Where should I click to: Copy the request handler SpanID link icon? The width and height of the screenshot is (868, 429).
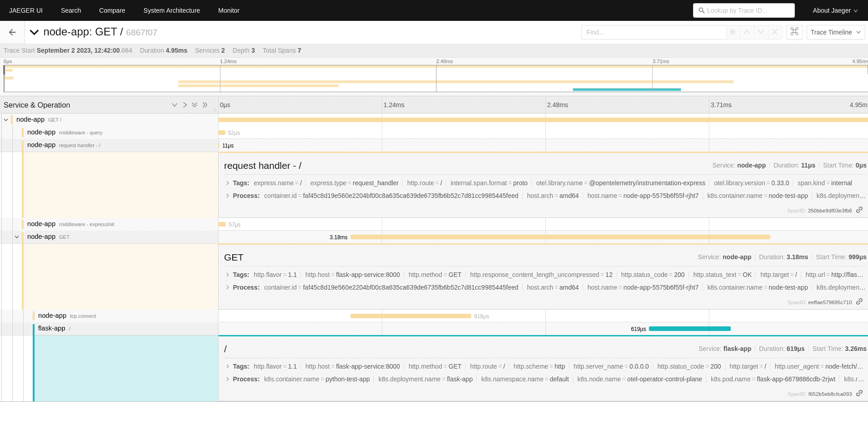859,210
